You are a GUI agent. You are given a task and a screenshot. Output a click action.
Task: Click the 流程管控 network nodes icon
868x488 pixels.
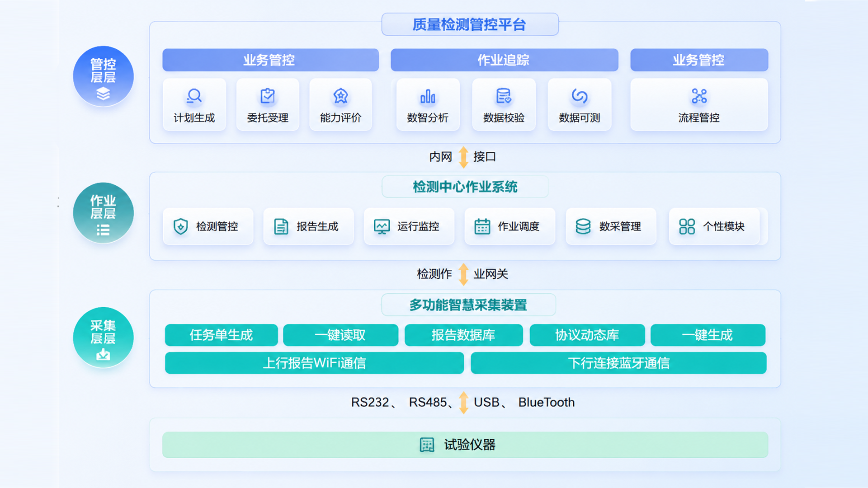point(699,96)
